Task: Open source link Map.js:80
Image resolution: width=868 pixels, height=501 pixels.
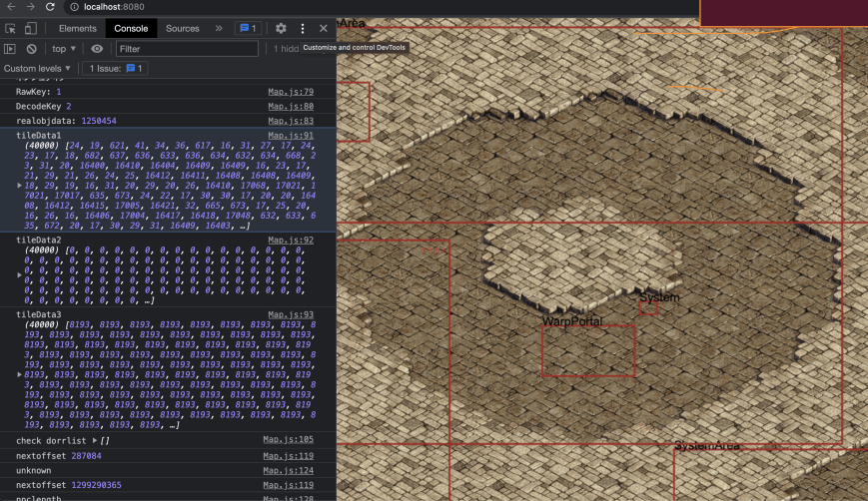Action: click(291, 106)
